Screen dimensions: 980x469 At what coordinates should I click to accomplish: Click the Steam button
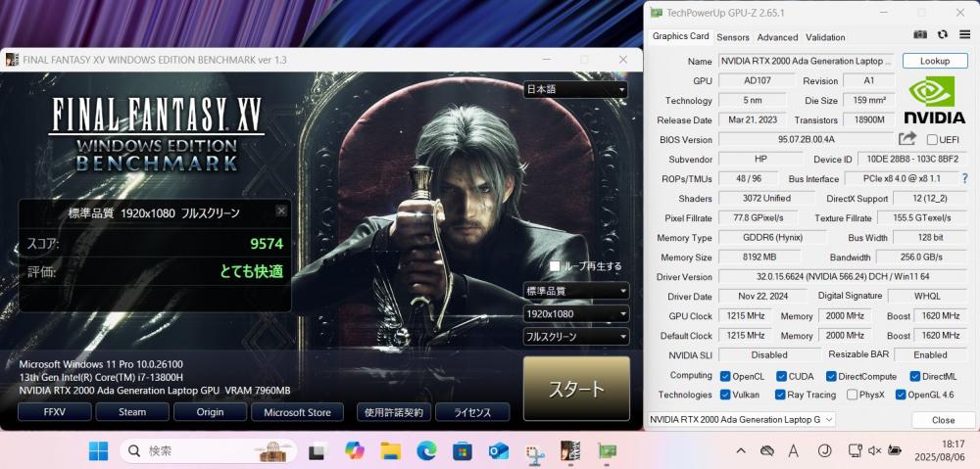pos(132,412)
